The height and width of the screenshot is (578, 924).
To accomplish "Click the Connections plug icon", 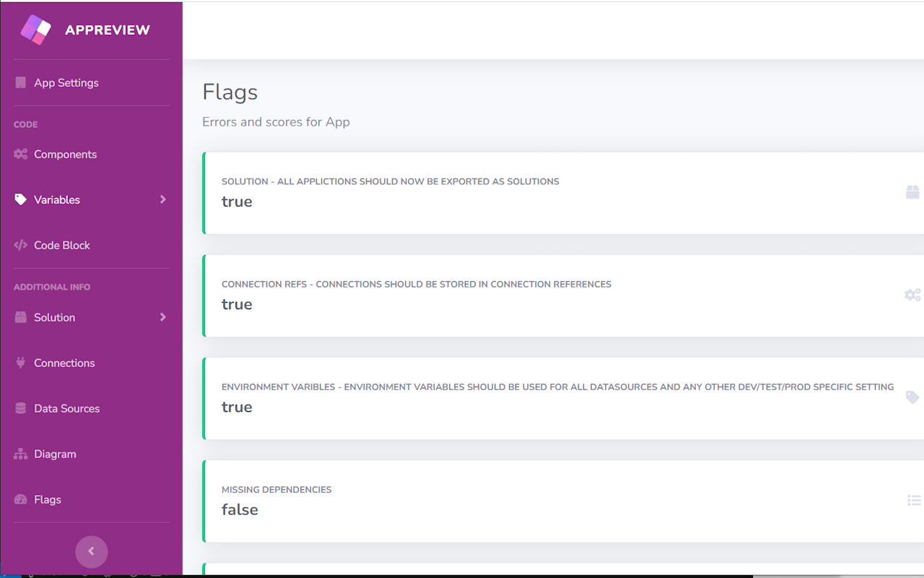I will coord(20,363).
